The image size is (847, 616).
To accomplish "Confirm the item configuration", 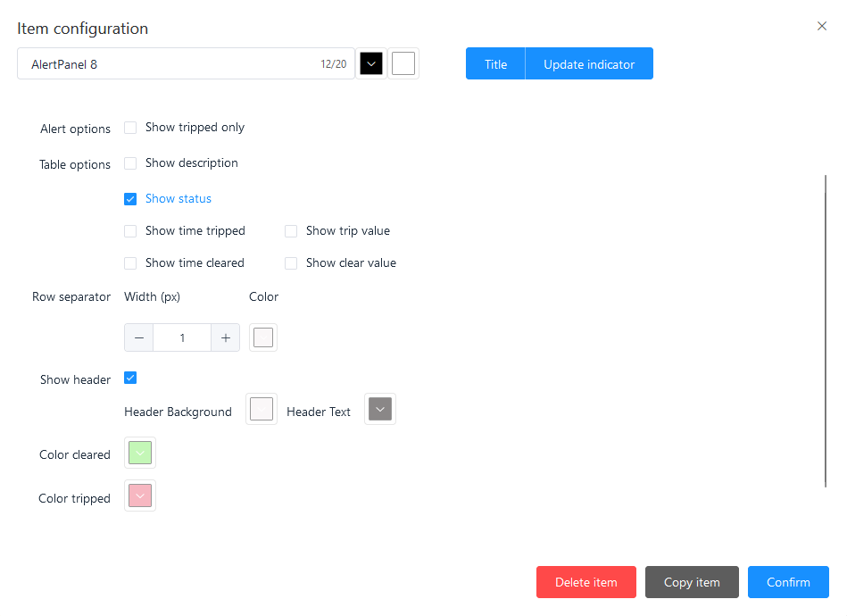I will coord(788,582).
